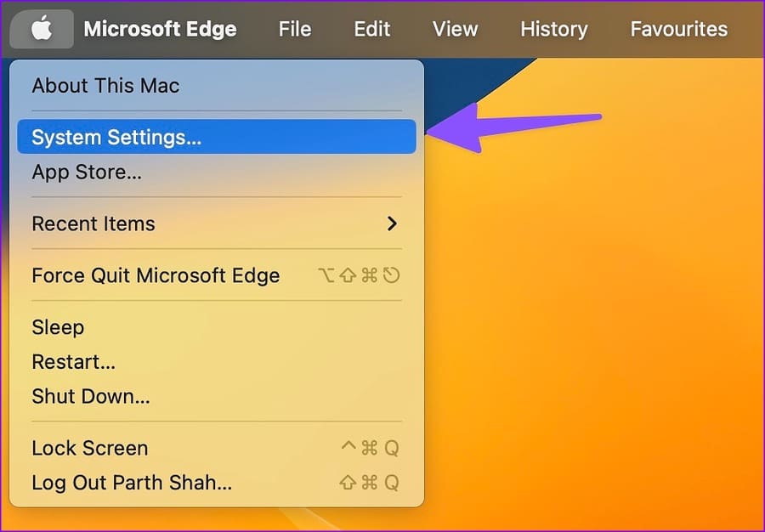765x532 pixels.
Task: Open the History menu
Action: click(x=553, y=29)
